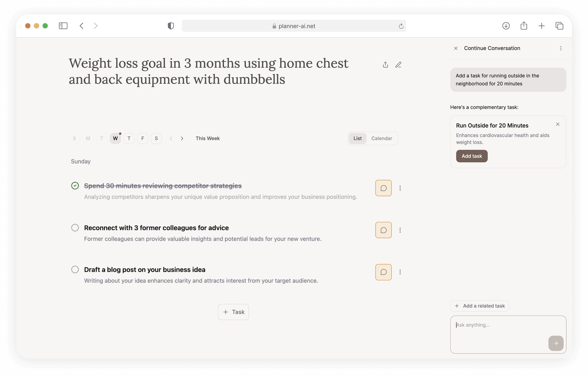Uncheck the completed competitor strategies task

click(x=75, y=186)
